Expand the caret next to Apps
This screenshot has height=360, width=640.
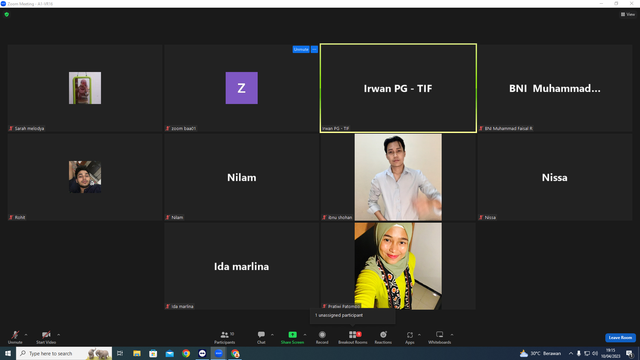click(x=419, y=335)
